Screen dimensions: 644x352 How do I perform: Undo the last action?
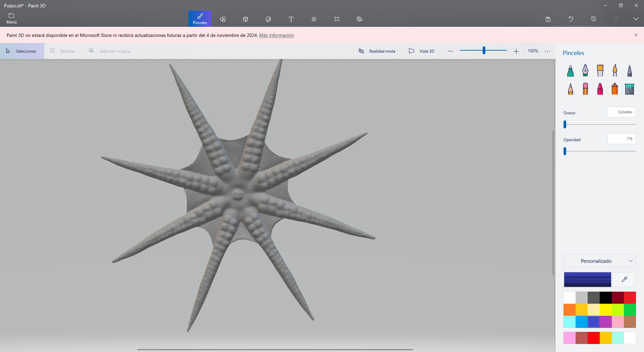click(x=571, y=19)
